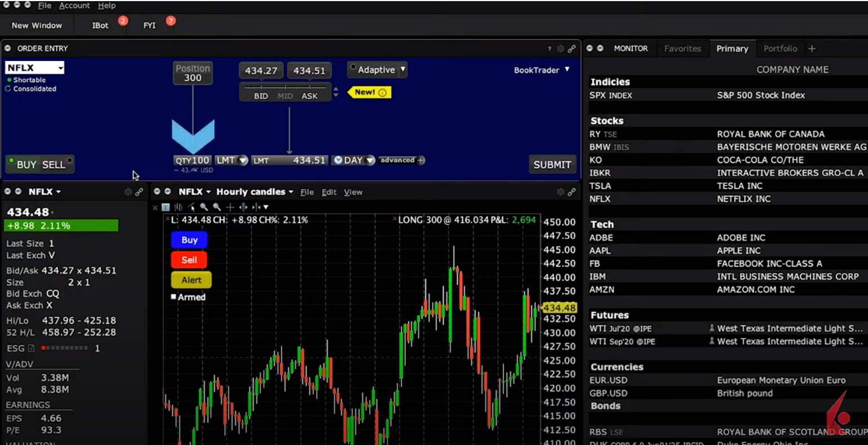The height and width of the screenshot is (445, 868).
Task: Click the Order Entry link chain icon
Action: pyautogui.click(x=572, y=49)
